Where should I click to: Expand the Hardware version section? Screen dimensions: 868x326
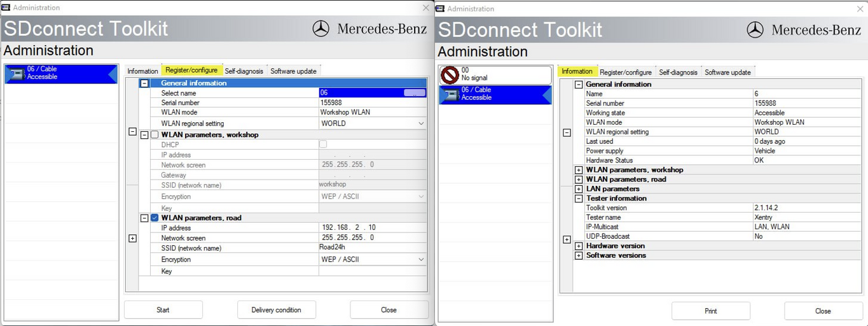tap(579, 246)
